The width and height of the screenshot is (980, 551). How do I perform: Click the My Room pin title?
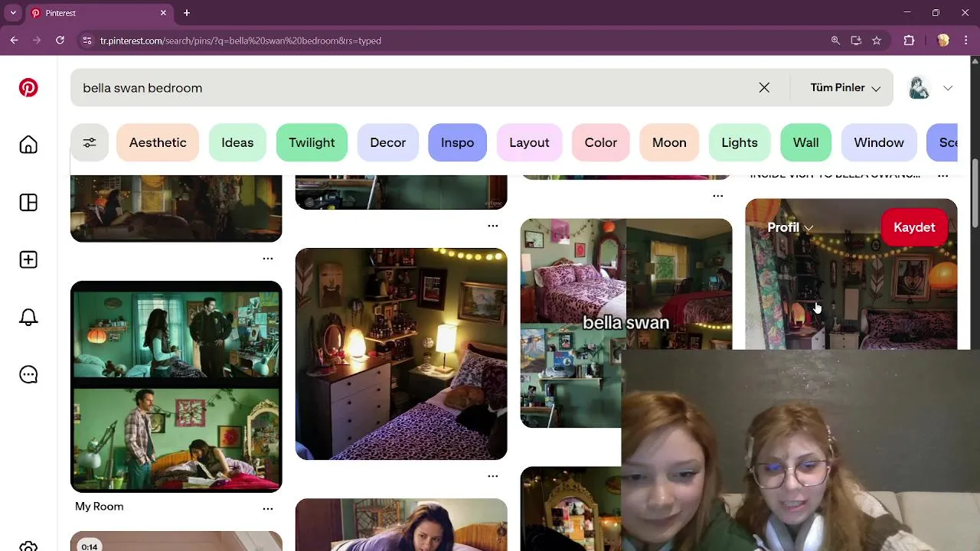click(100, 507)
